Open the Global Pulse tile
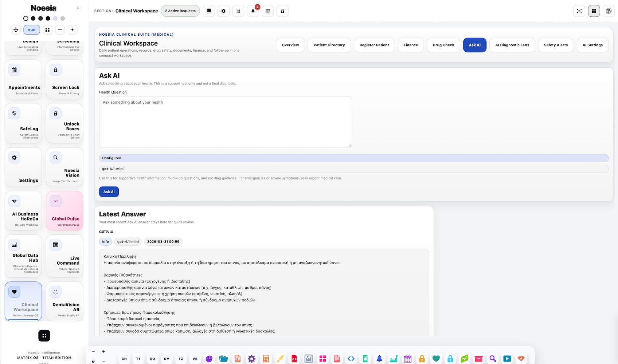The width and height of the screenshot is (618, 364). point(64,211)
